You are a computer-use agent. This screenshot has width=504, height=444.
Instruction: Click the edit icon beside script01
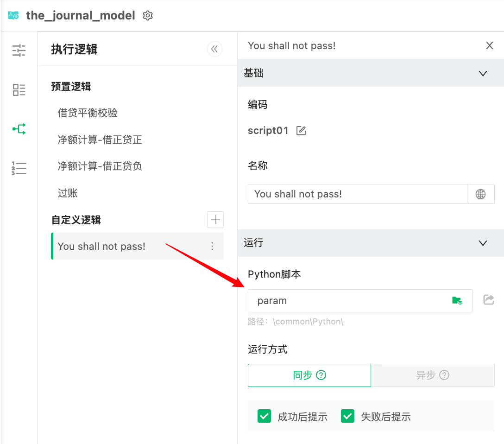tap(301, 131)
